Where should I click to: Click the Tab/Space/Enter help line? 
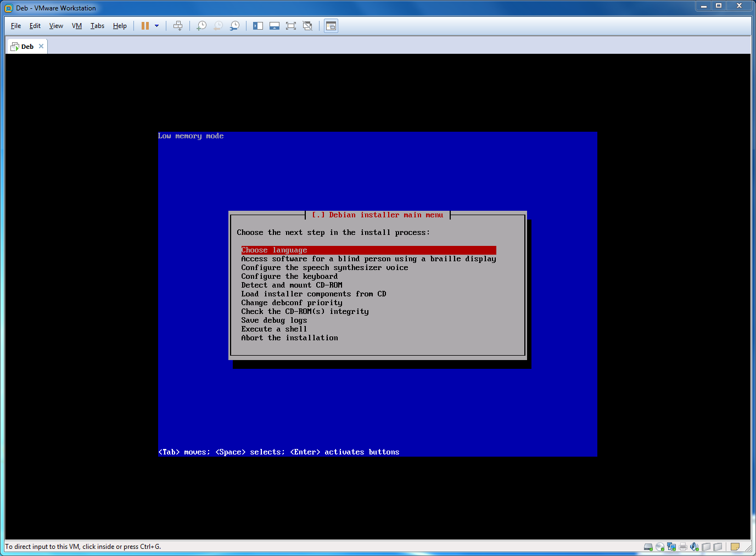[x=278, y=452]
